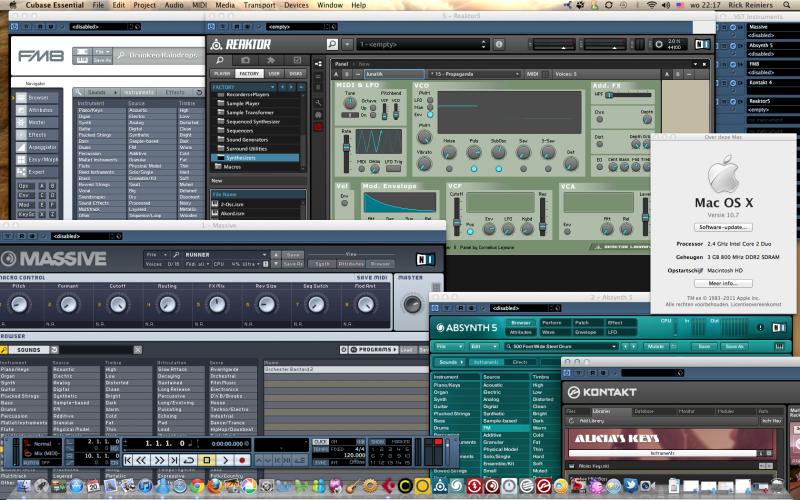Image resolution: width=800 pixels, height=500 pixels.
Task: Click Go to Project Start in transport
Action: click(128, 460)
